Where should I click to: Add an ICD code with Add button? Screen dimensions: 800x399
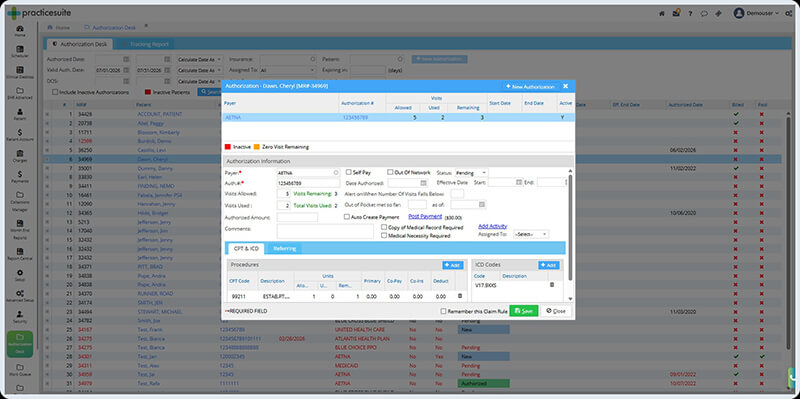click(548, 265)
